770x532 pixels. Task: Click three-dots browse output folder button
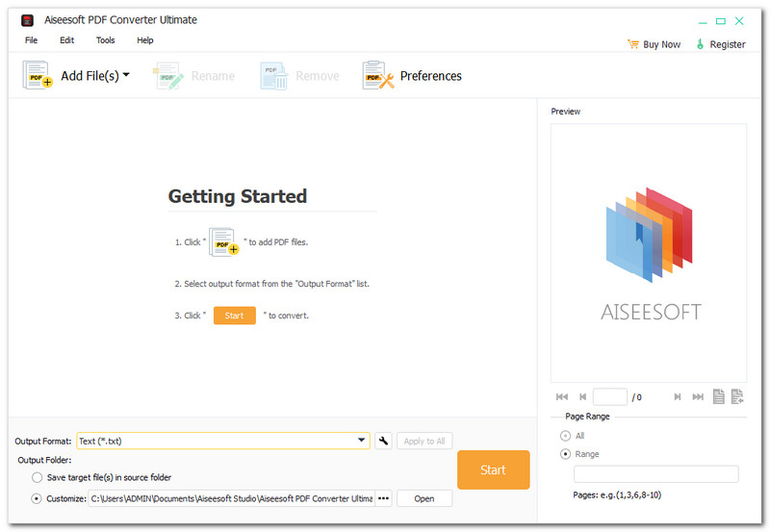pos(384,498)
